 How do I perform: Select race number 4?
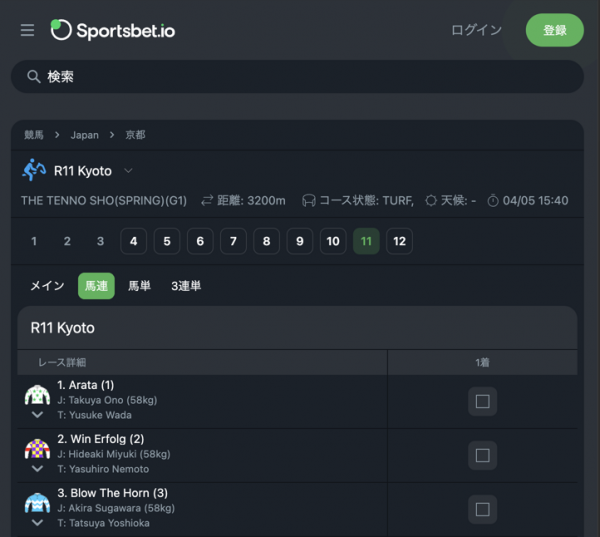[x=134, y=241]
